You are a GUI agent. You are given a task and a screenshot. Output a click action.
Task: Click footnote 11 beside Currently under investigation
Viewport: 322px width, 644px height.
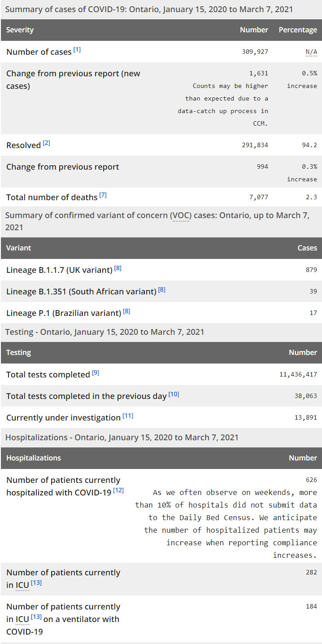128,416
